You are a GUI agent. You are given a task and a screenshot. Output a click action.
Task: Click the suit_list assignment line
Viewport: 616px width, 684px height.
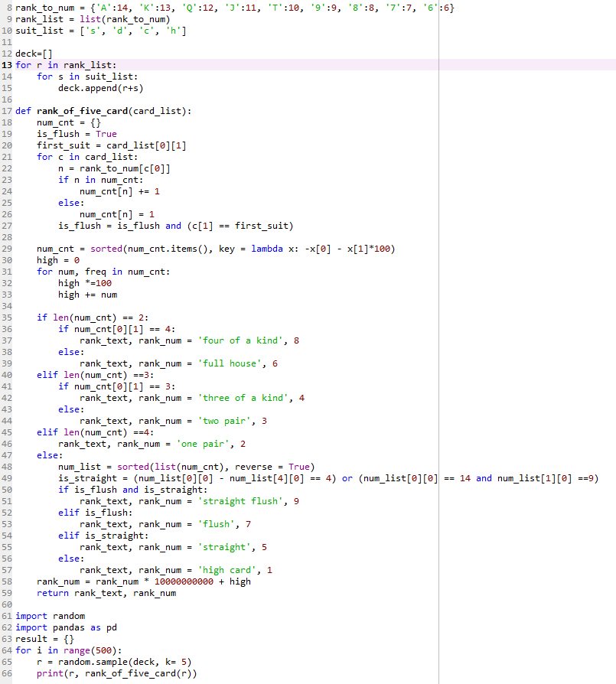(101, 31)
